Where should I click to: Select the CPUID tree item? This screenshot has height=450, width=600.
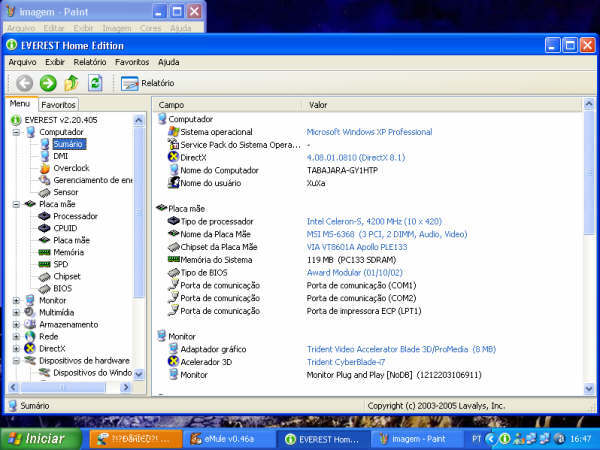(65, 228)
